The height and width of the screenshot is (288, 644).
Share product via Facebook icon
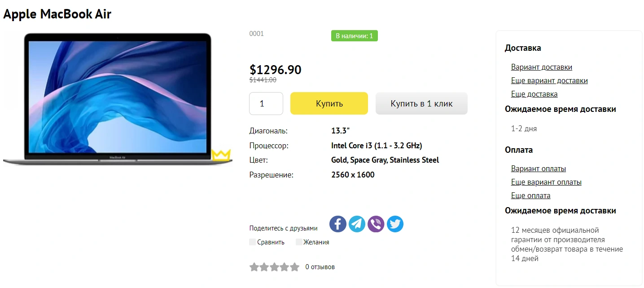(x=338, y=224)
